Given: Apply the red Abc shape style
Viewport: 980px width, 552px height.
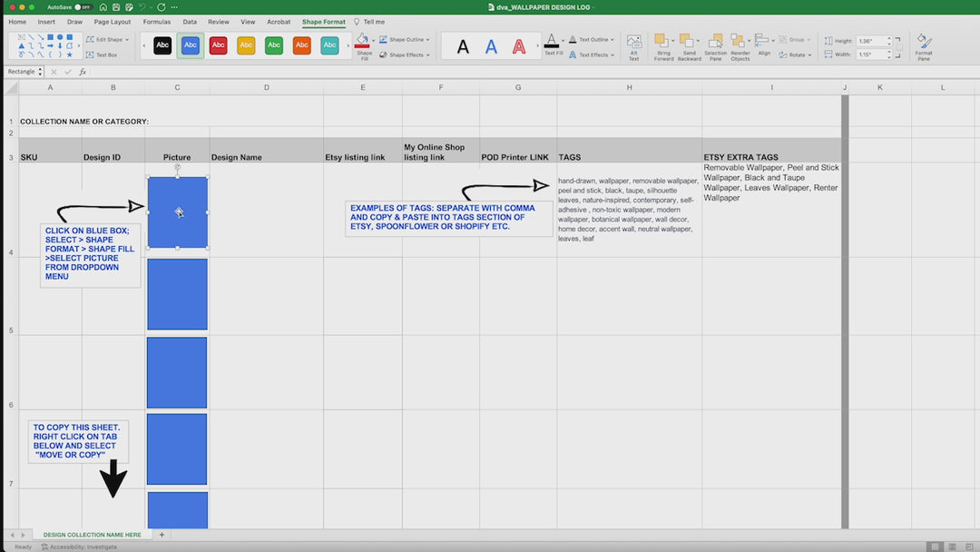Looking at the screenshot, I should (x=218, y=45).
